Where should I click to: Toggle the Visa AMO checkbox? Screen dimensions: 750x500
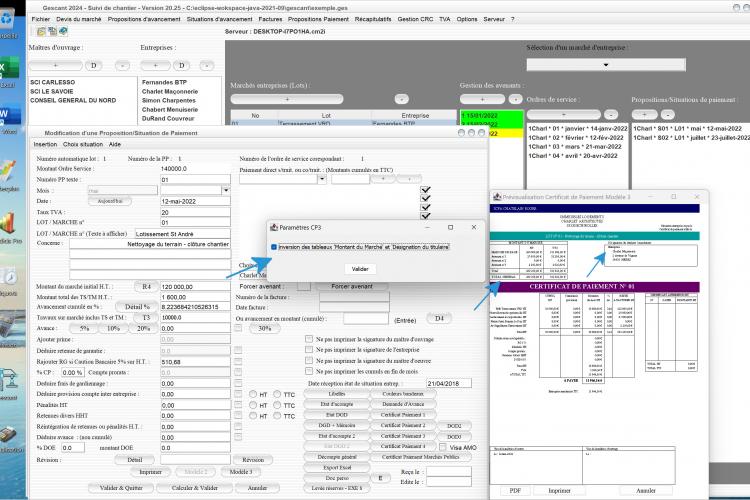(443, 447)
